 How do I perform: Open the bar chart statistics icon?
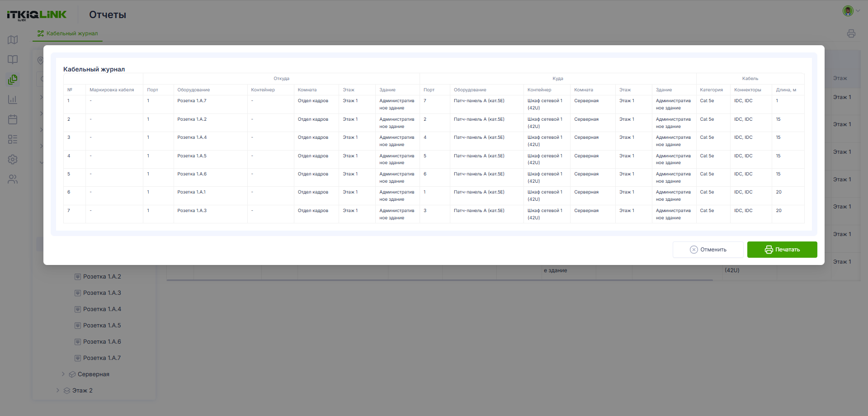click(x=13, y=99)
